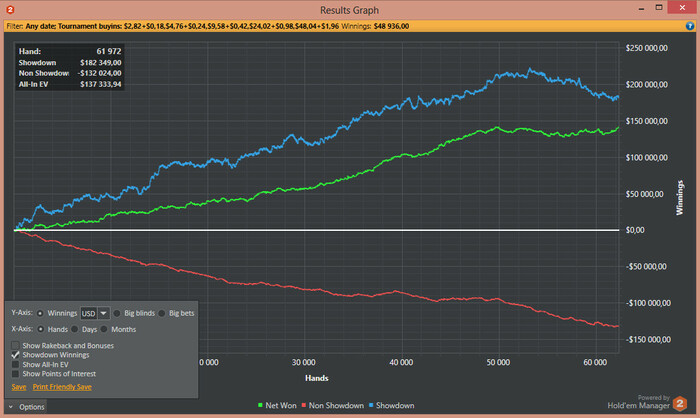
Task: Minimize the Results Graph window
Action: (641, 8)
